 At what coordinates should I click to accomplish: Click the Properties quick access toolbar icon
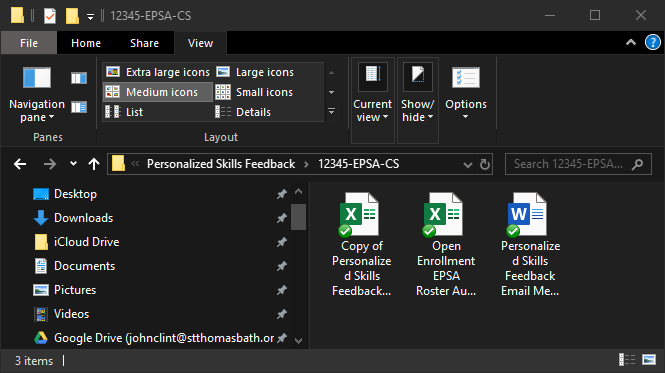(x=50, y=16)
